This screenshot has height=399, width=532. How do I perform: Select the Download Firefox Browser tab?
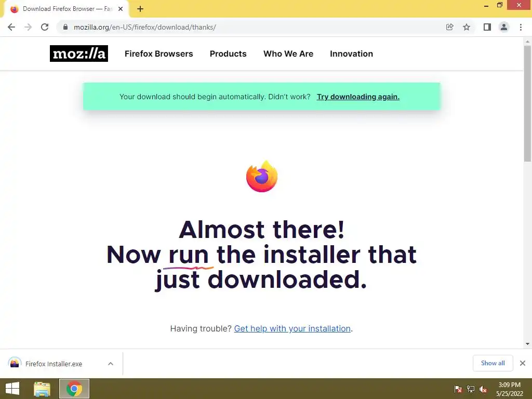pyautogui.click(x=66, y=9)
